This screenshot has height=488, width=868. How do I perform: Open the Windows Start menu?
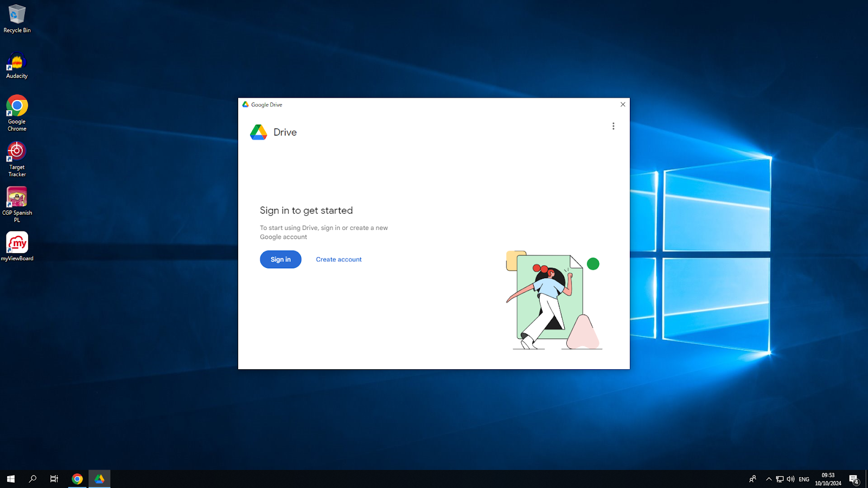[x=11, y=479]
